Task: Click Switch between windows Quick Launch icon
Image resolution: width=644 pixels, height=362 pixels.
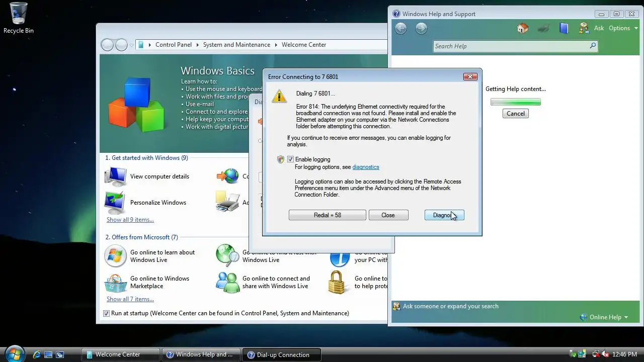Action: pyautogui.click(x=60, y=354)
